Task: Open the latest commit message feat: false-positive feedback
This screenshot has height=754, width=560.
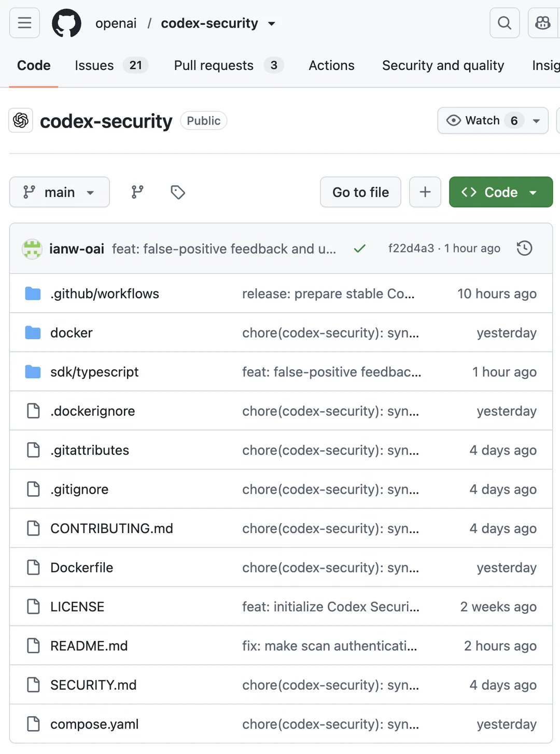Action: click(x=224, y=249)
